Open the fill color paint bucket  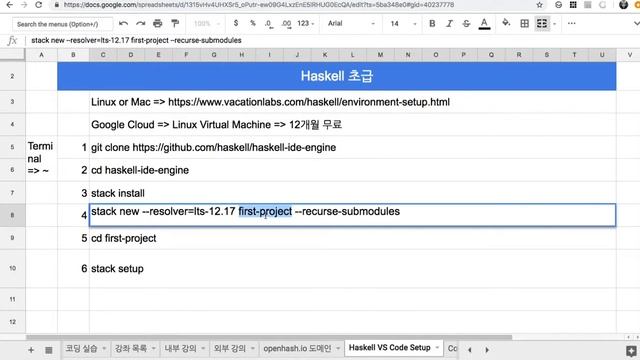506,23
